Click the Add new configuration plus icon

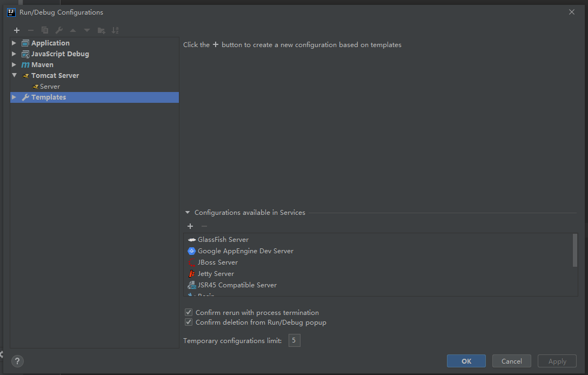[x=16, y=30]
